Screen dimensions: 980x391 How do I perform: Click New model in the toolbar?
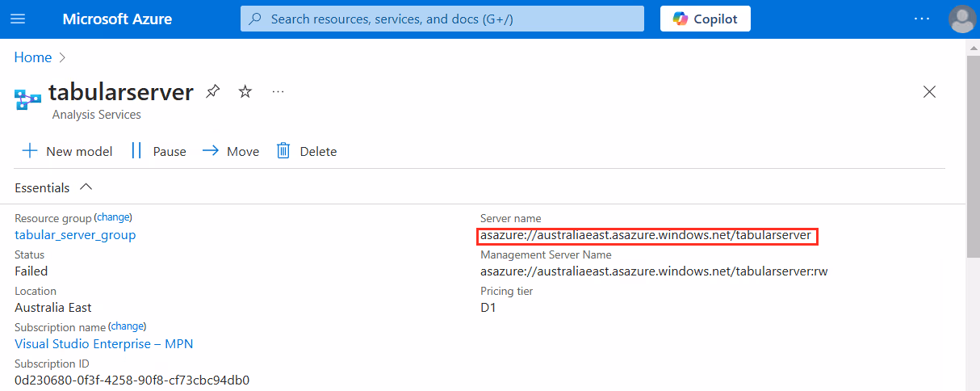click(x=67, y=151)
